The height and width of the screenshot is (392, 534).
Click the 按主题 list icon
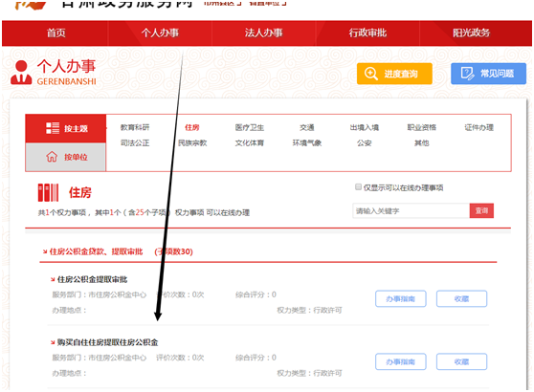(53, 128)
